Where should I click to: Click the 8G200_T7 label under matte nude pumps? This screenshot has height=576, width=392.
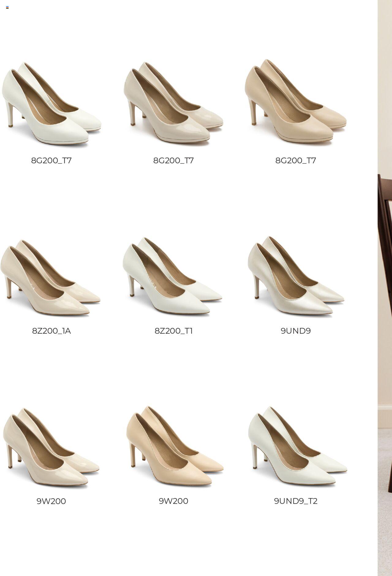(x=296, y=161)
